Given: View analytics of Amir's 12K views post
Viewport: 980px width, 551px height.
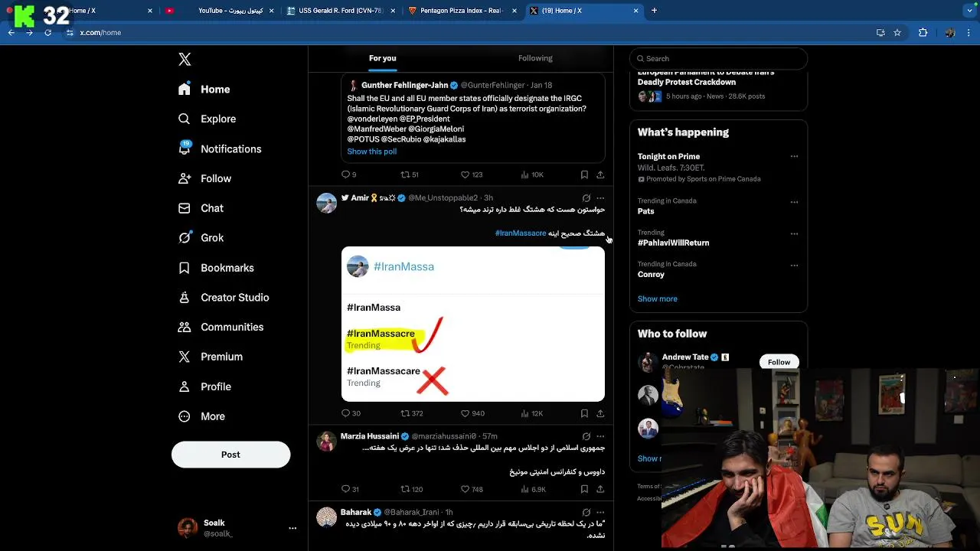Looking at the screenshot, I should tap(532, 413).
